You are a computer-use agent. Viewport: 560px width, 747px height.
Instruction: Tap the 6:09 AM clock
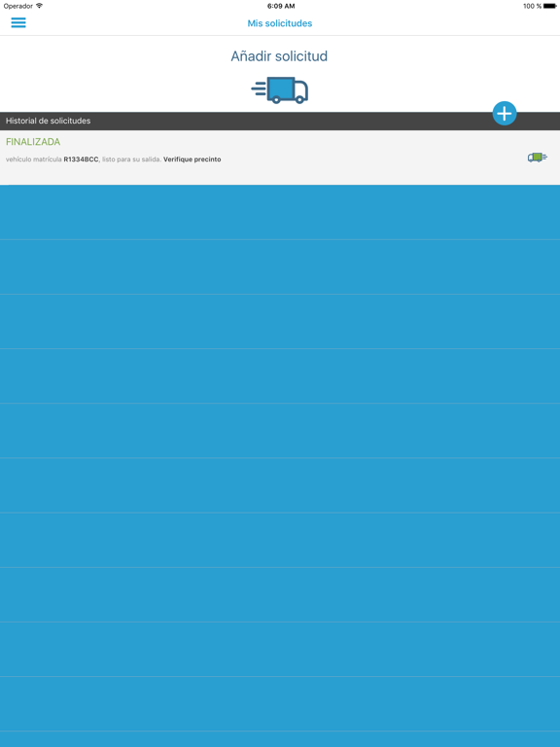280,6
